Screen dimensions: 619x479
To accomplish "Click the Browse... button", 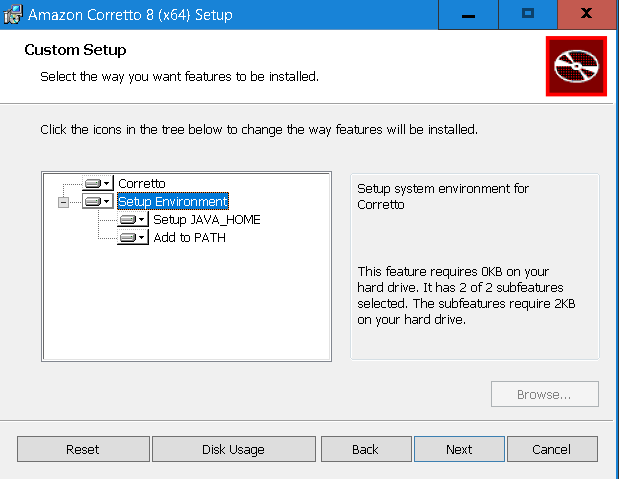I will pyautogui.click(x=544, y=394).
